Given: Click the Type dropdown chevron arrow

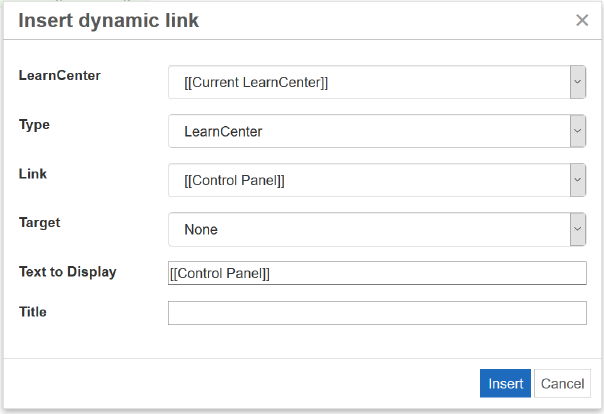Looking at the screenshot, I should coord(577,131).
